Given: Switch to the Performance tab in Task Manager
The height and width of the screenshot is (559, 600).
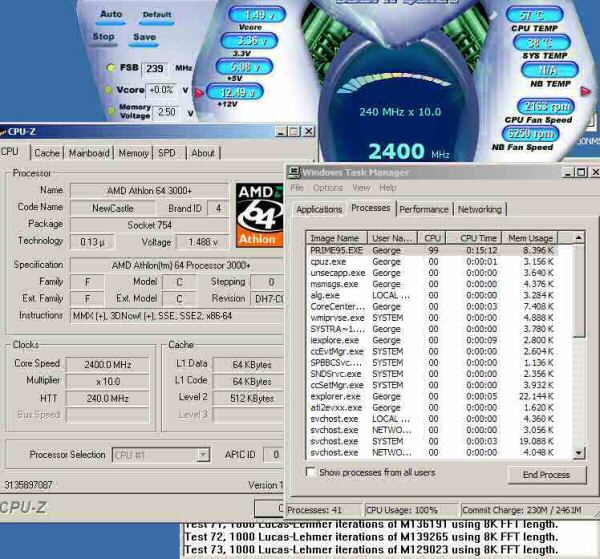Looking at the screenshot, I should point(424,210).
